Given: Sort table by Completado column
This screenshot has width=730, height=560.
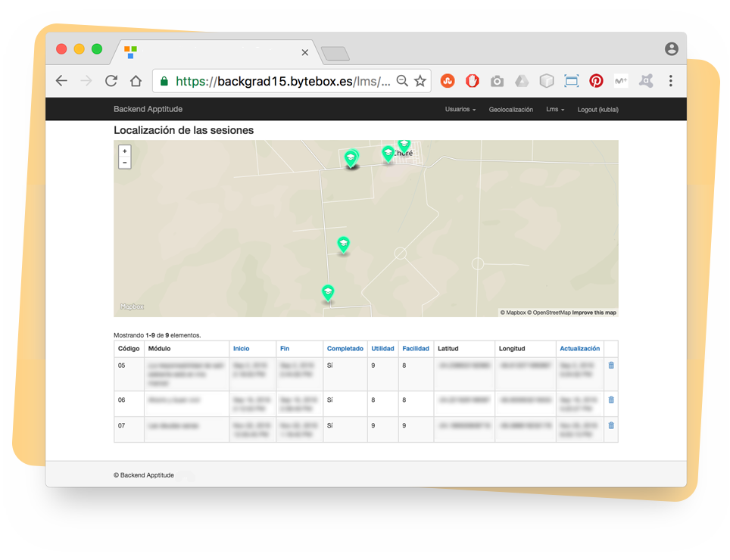Looking at the screenshot, I should tap(345, 348).
